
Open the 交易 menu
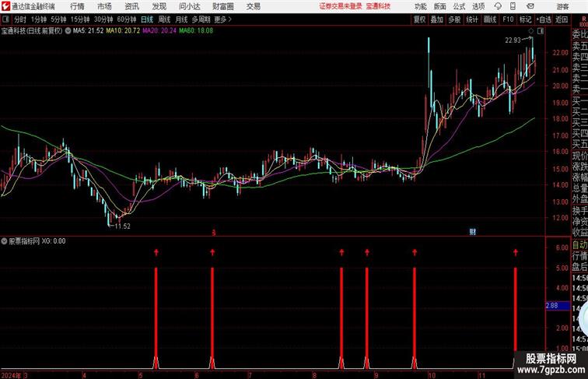pos(253,6)
